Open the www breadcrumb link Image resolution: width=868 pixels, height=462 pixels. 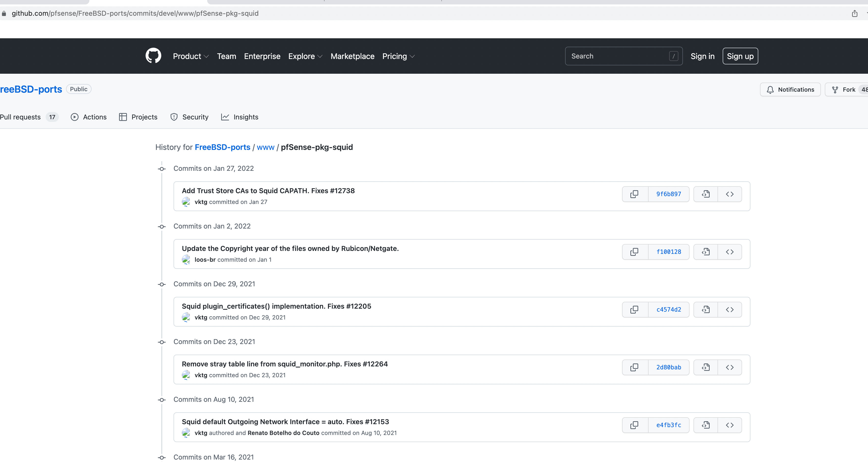(x=266, y=147)
